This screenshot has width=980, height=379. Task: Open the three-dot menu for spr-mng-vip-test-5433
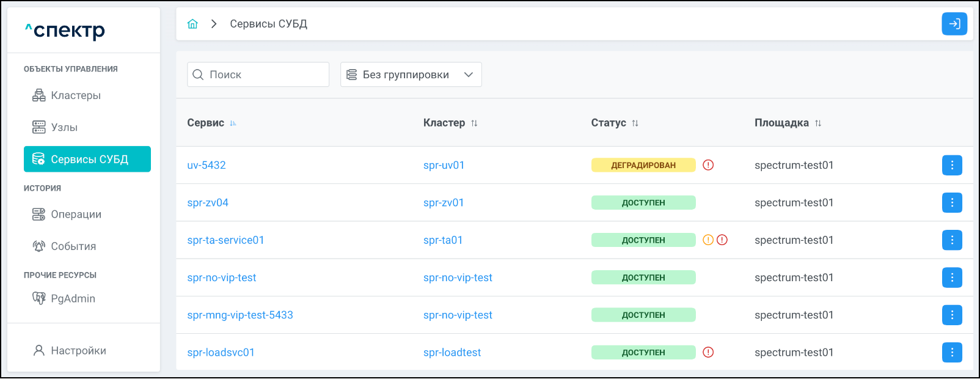click(x=951, y=315)
